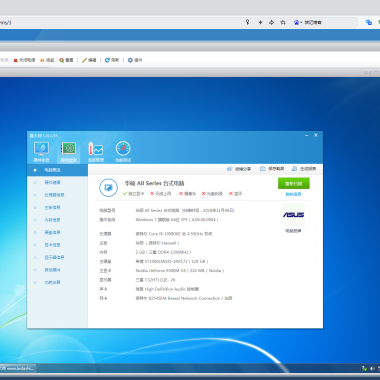Click the copy info link below rescan

pyautogui.click(x=293, y=194)
